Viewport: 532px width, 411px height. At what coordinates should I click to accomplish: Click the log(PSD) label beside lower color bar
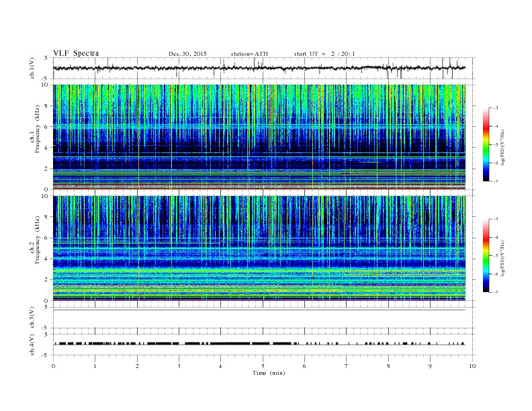pos(503,258)
